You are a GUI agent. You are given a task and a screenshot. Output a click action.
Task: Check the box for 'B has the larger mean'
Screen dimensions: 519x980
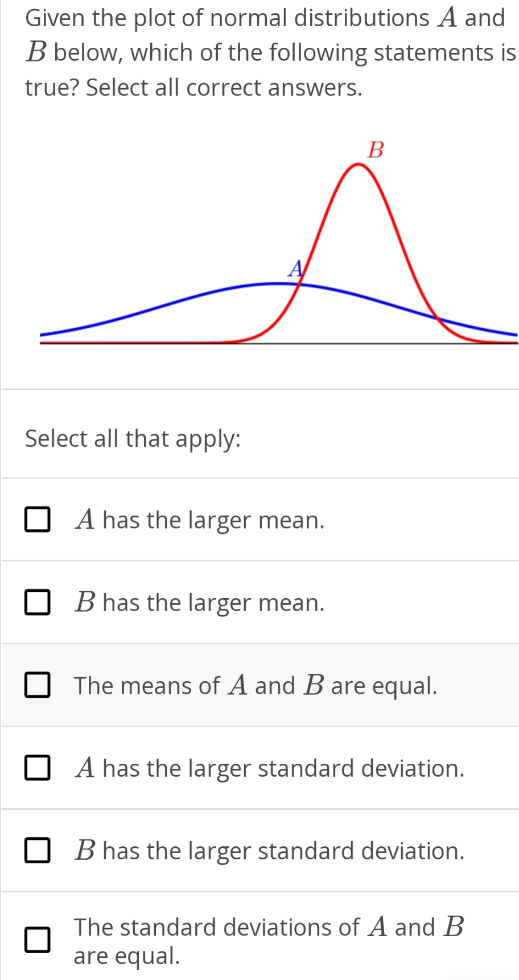pos(38,602)
